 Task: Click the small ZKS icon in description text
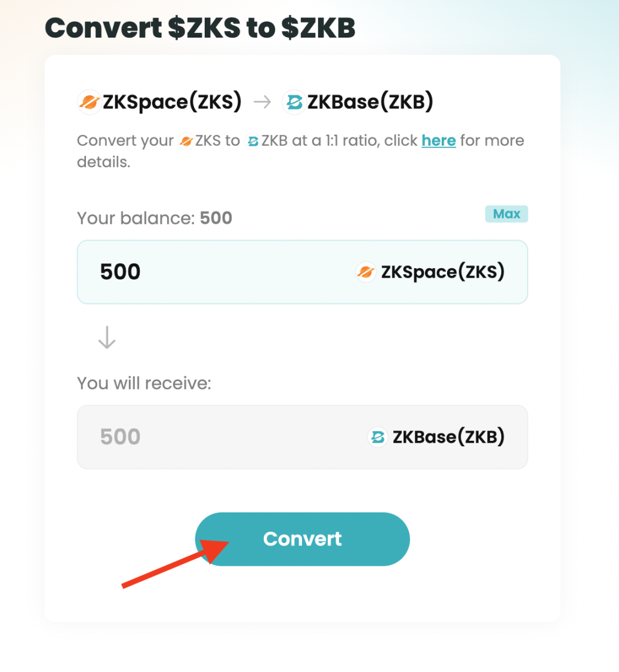[x=186, y=141]
